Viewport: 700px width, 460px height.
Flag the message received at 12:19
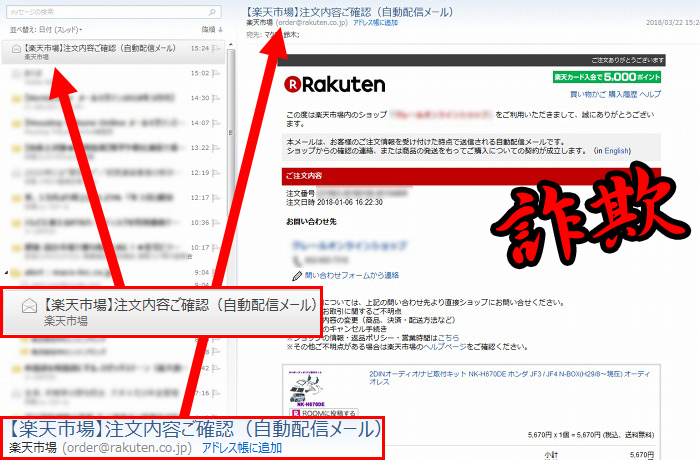pos(217,173)
